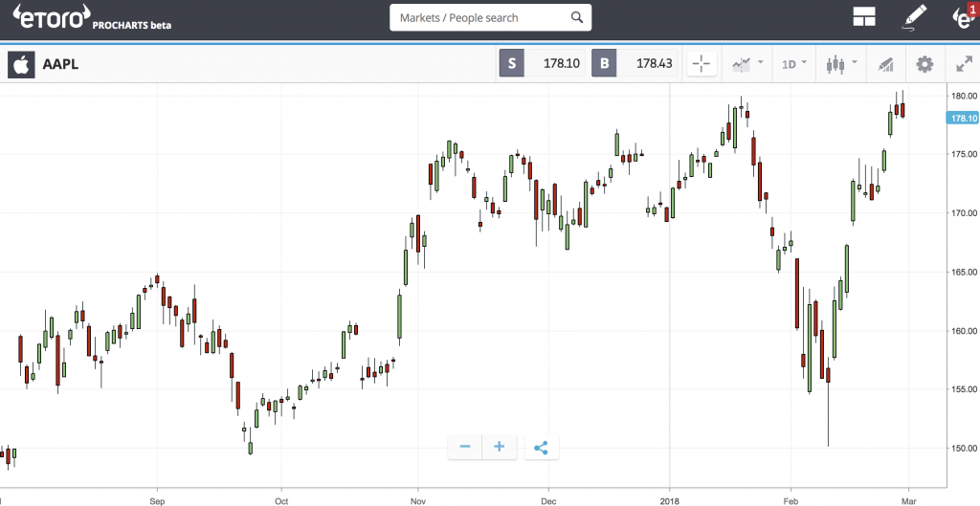Toggle the crosshair cursor tool

click(x=702, y=63)
